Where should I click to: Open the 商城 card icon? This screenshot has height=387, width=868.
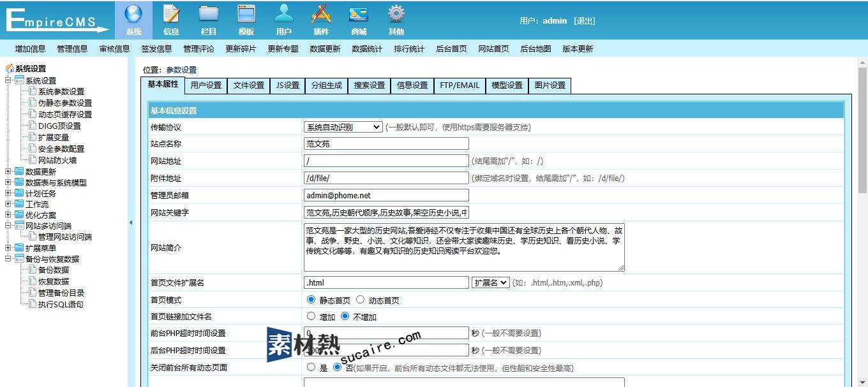coord(359,14)
